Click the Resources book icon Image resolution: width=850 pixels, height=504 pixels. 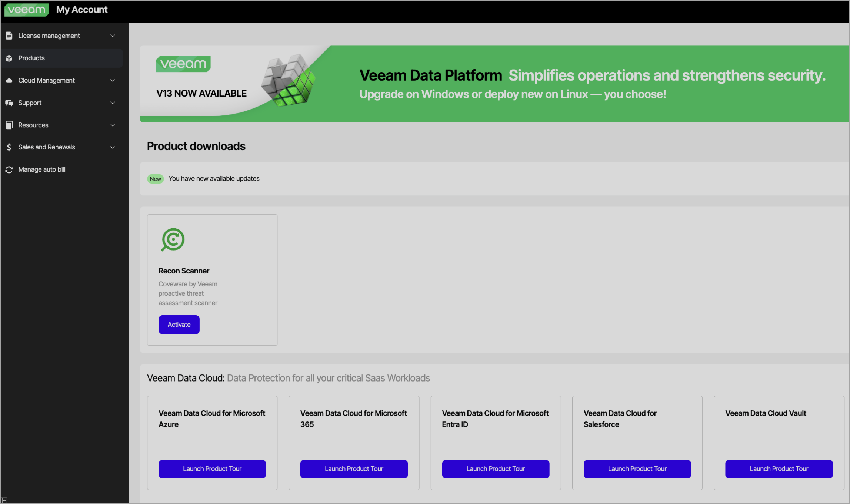[x=9, y=125]
